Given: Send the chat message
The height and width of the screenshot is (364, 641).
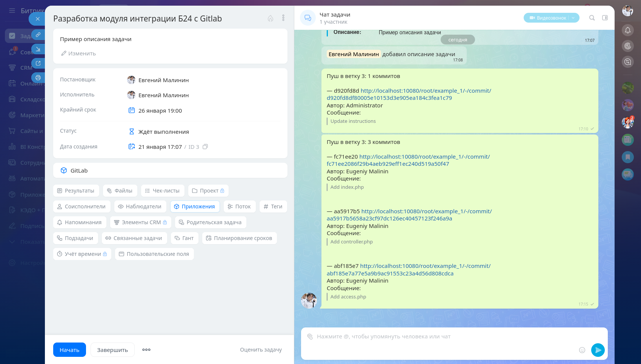Looking at the screenshot, I should pos(598,350).
